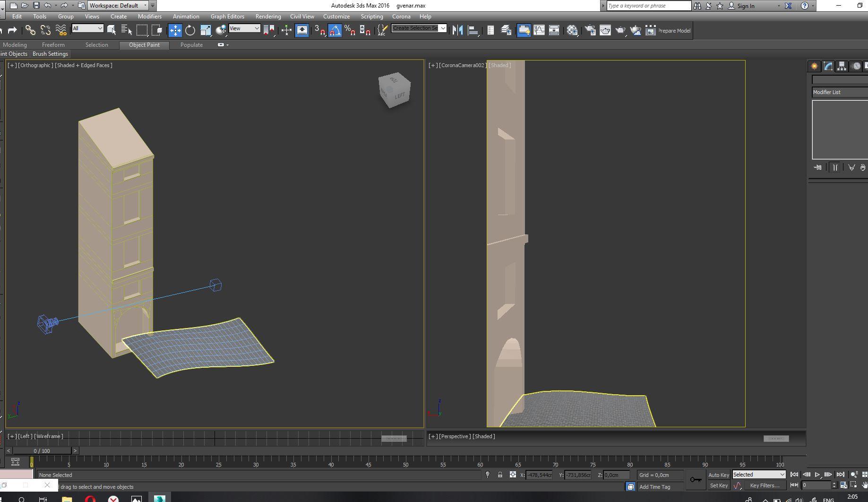The width and height of the screenshot is (868, 502).
Task: Click the Brush Settings panel button
Action: point(50,54)
